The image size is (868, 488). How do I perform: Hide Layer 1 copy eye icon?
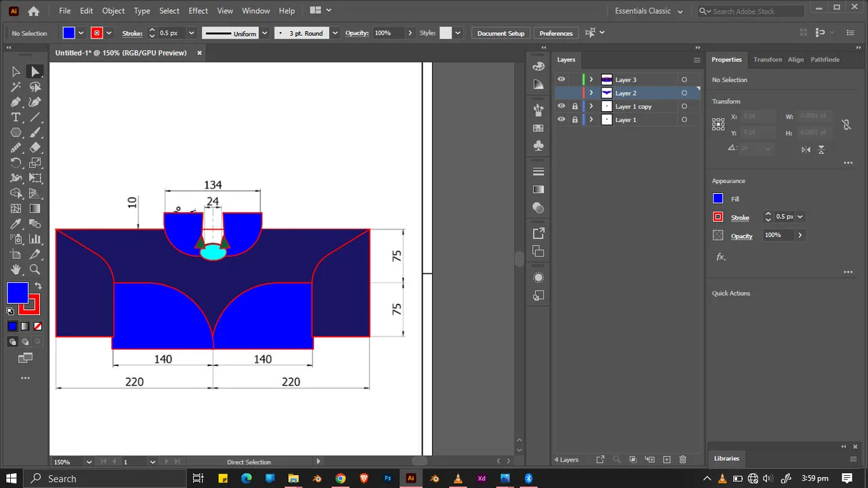click(561, 106)
